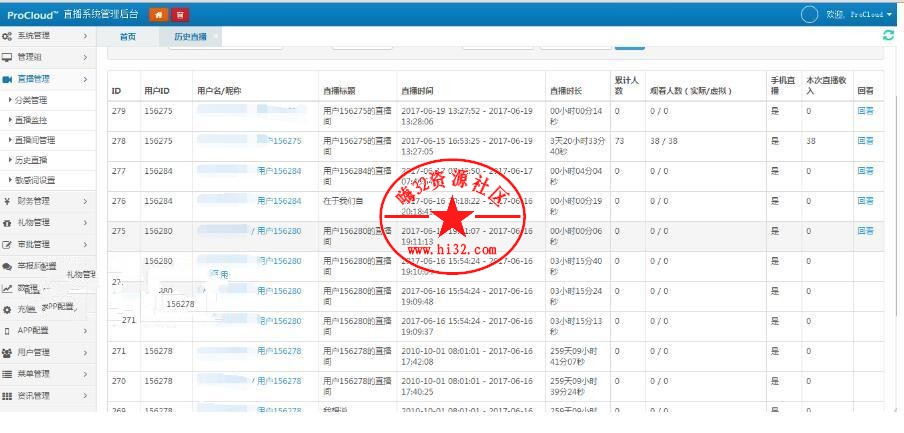
Task: Click 回看 link for record 279
Action: 865,111
